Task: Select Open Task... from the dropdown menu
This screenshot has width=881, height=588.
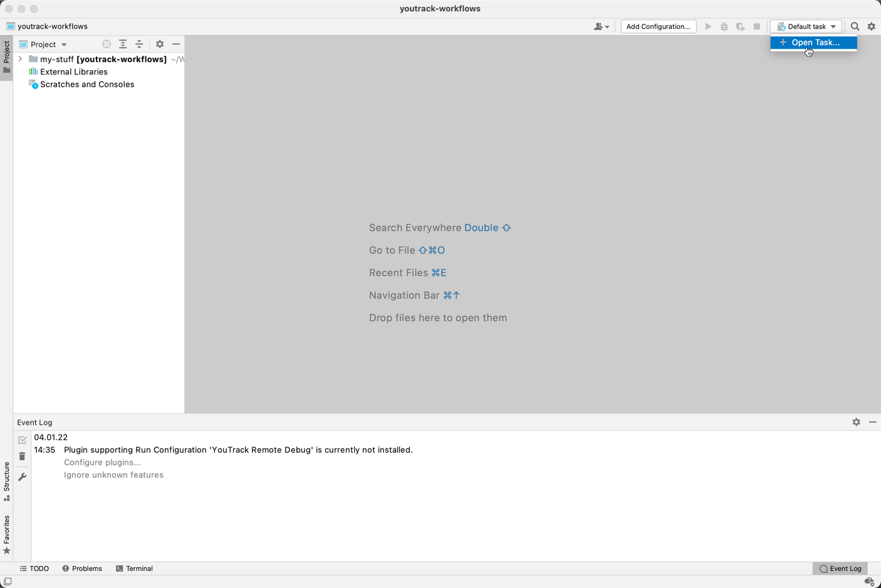Action: coord(814,43)
